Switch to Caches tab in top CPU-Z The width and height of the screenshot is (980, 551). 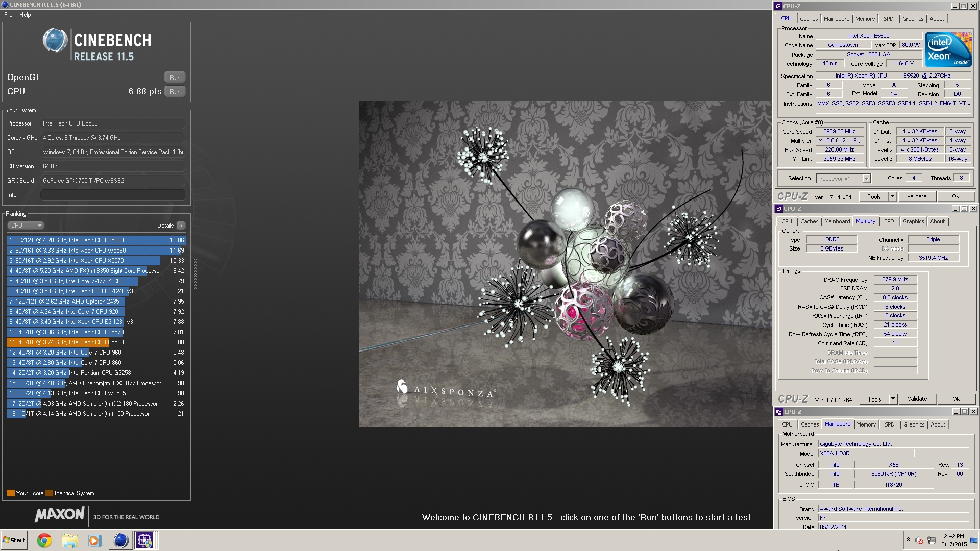(x=808, y=19)
